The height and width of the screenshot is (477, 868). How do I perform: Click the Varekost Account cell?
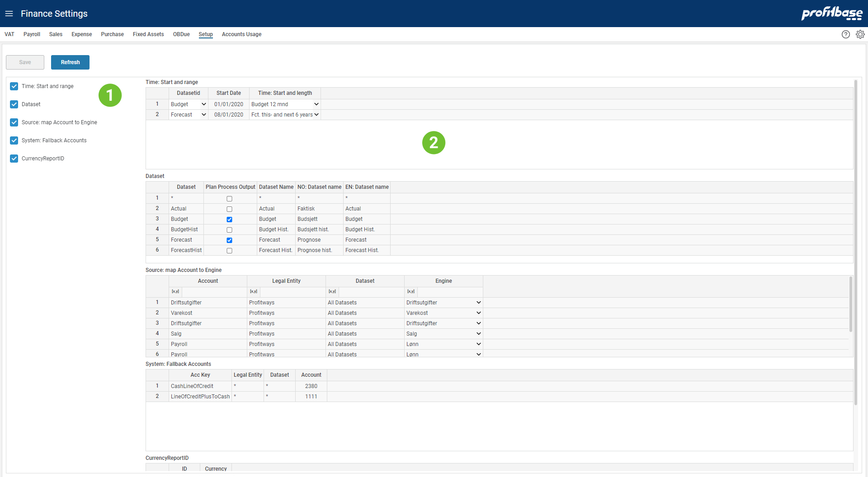pos(208,313)
